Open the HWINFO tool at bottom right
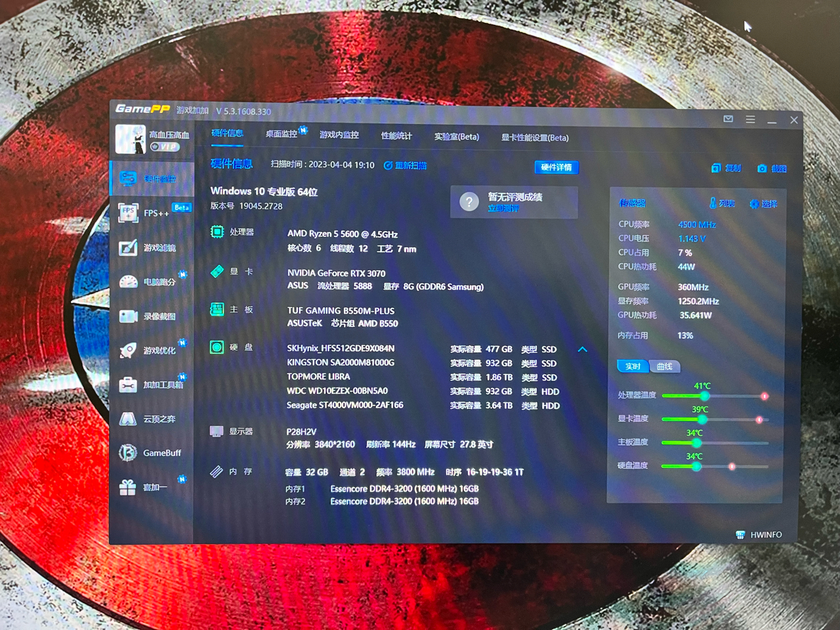This screenshot has width=840, height=630. tap(759, 534)
